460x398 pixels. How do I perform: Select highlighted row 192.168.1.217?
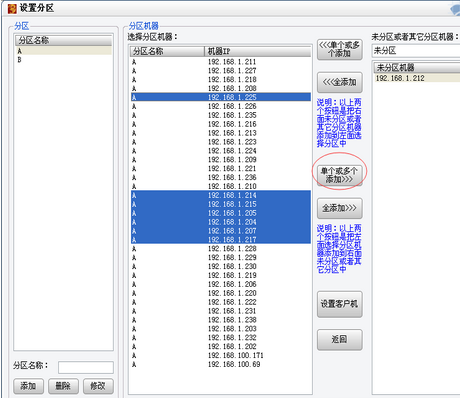(221, 240)
